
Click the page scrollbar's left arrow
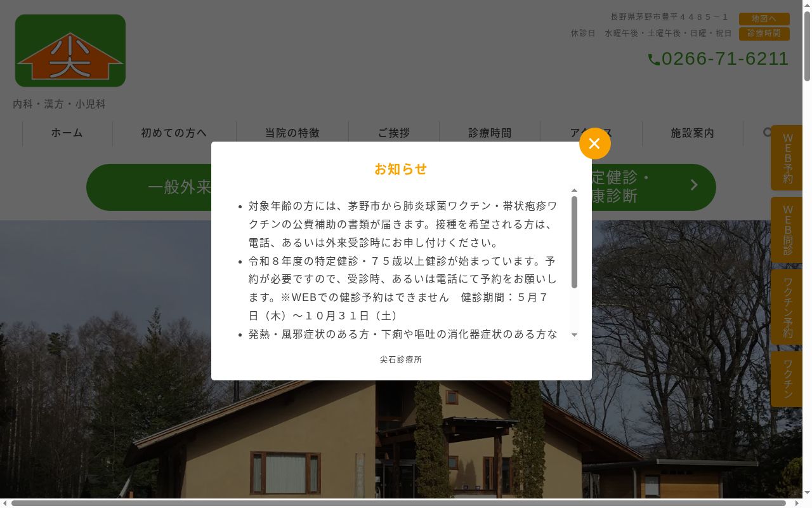point(5,504)
